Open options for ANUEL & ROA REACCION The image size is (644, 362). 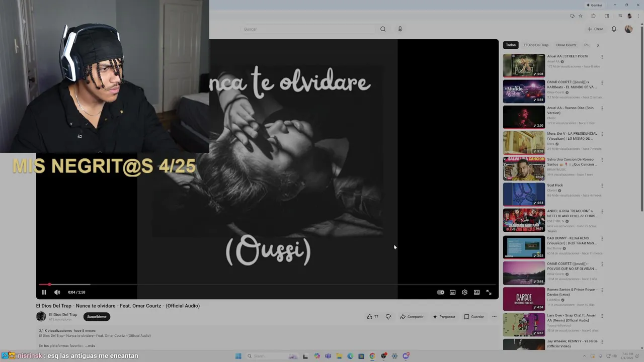click(602, 212)
